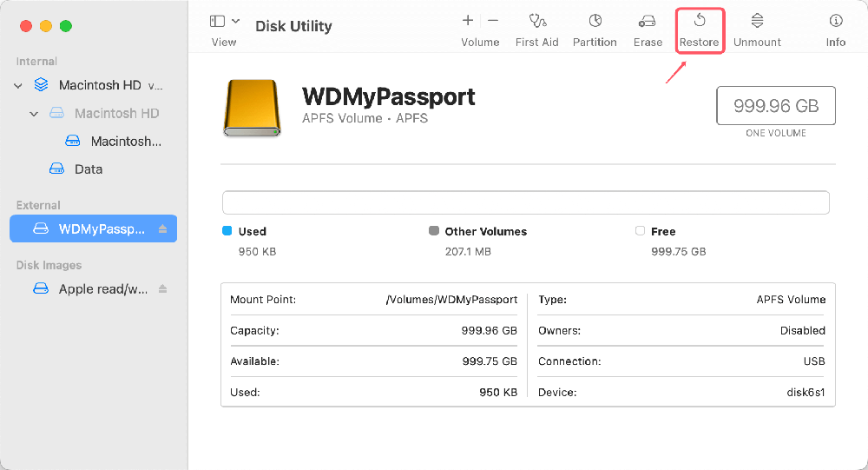Collapse the greyed Macintosh HD container chevron
The height and width of the screenshot is (470, 868).
tap(34, 114)
